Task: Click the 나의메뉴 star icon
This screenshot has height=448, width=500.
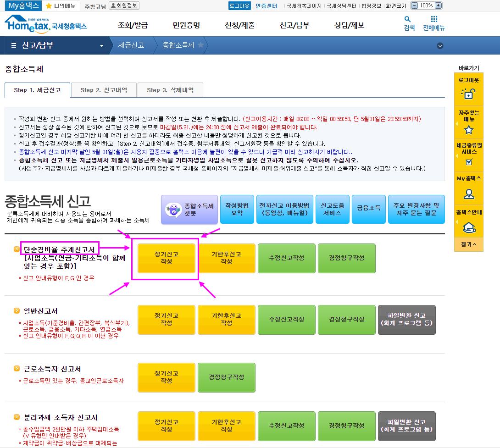Action: (x=49, y=6)
